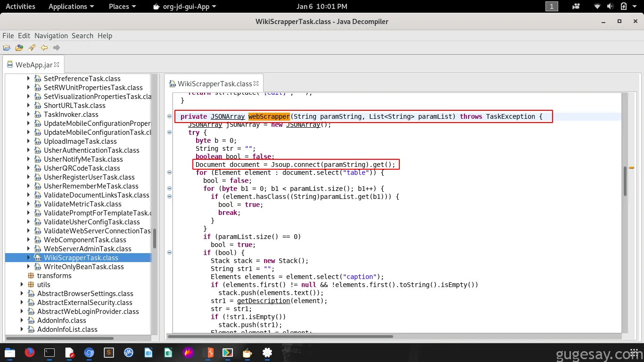Open the Navigation menu
Image resolution: width=644 pixels, height=362 pixels.
click(51, 36)
